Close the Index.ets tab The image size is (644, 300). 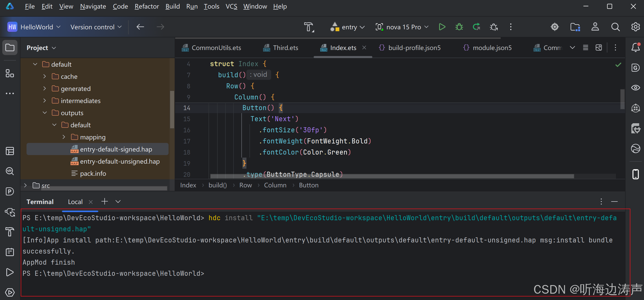pyautogui.click(x=364, y=47)
